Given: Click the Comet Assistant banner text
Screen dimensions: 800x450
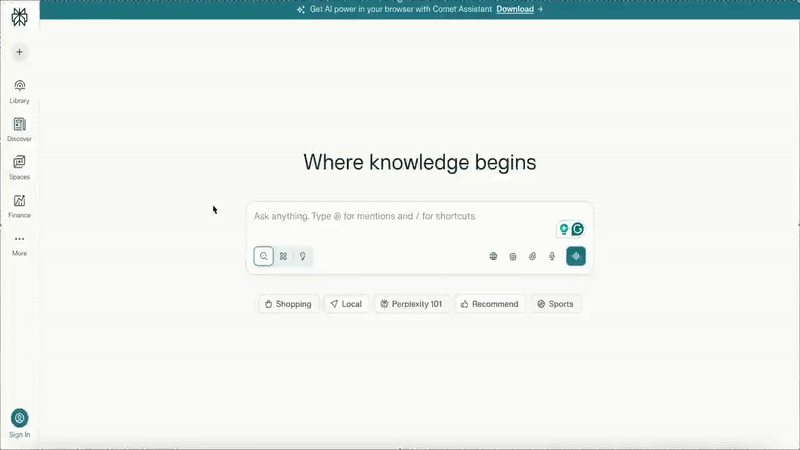Looking at the screenshot, I should (401, 9).
